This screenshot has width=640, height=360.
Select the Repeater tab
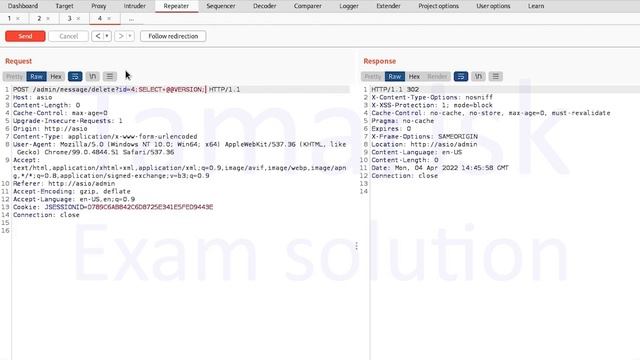[x=176, y=6]
